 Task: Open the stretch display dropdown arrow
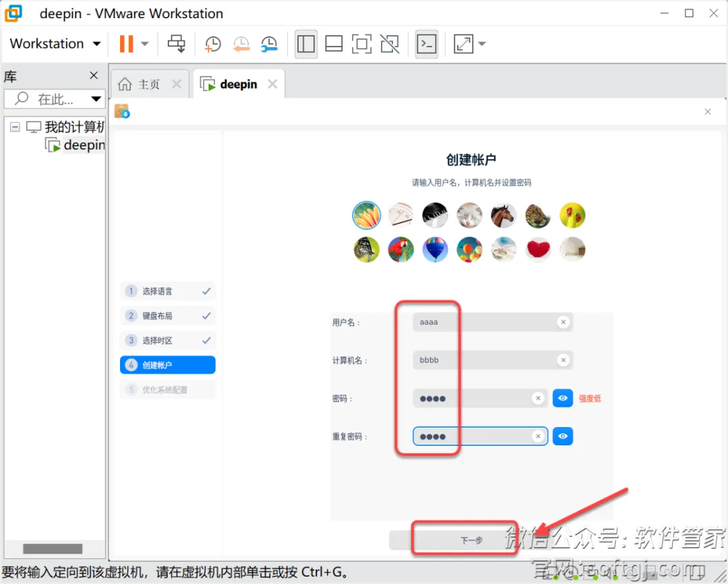coord(482,44)
